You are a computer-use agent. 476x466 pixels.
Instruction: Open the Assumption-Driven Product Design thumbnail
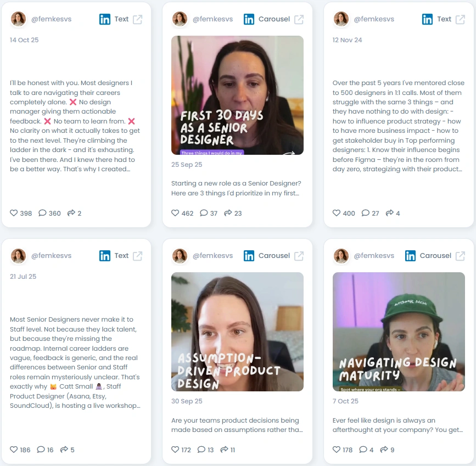click(237, 332)
